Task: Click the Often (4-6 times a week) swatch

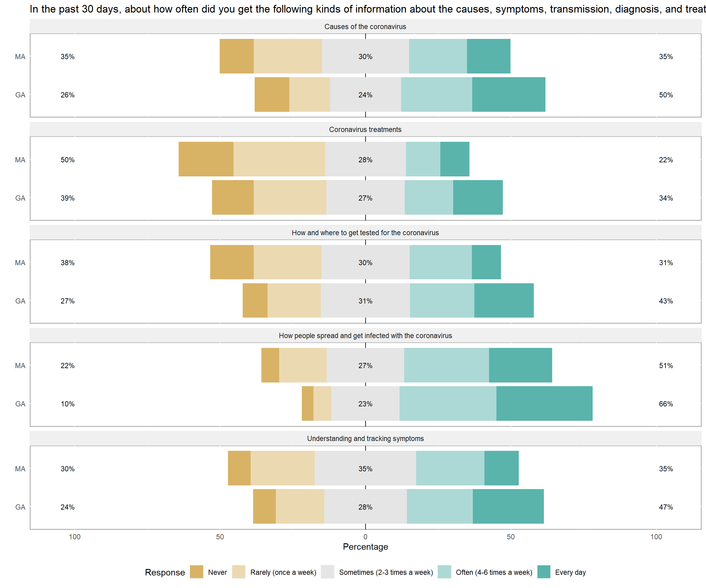Action: pyautogui.click(x=444, y=572)
